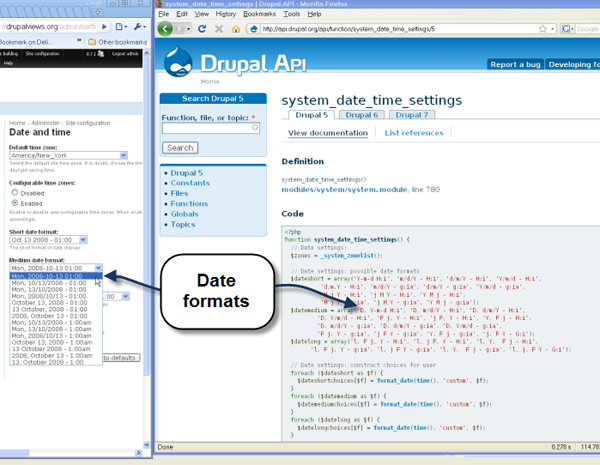Open Chrome wrench settings menu
Image resolution: width=600 pixels, height=465 pixels.
coord(140,26)
